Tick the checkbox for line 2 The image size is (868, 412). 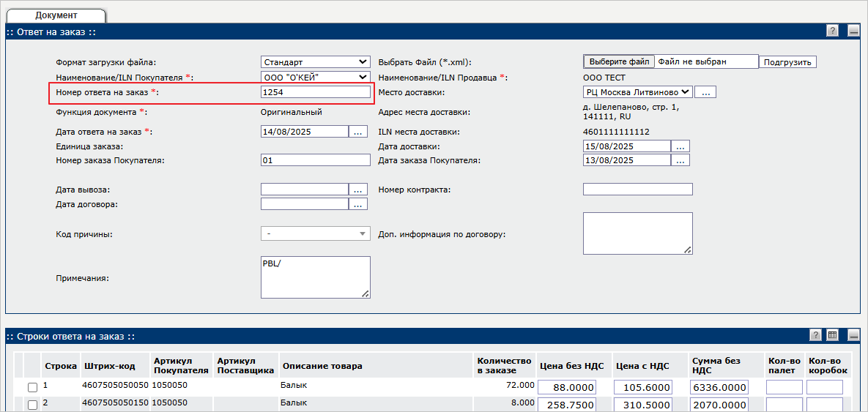click(x=32, y=405)
